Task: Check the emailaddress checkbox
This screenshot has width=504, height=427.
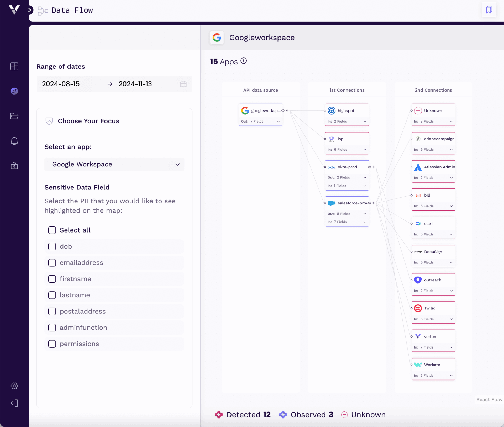Action: click(x=52, y=263)
